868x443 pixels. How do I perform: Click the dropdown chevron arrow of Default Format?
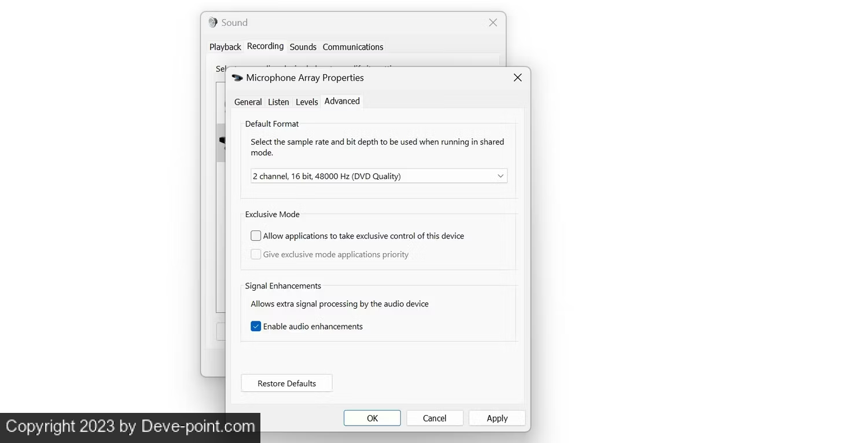pyautogui.click(x=501, y=176)
